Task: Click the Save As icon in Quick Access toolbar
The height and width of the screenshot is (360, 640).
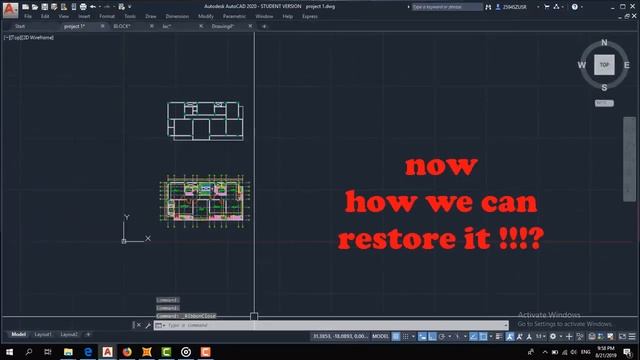Action: click(54, 7)
